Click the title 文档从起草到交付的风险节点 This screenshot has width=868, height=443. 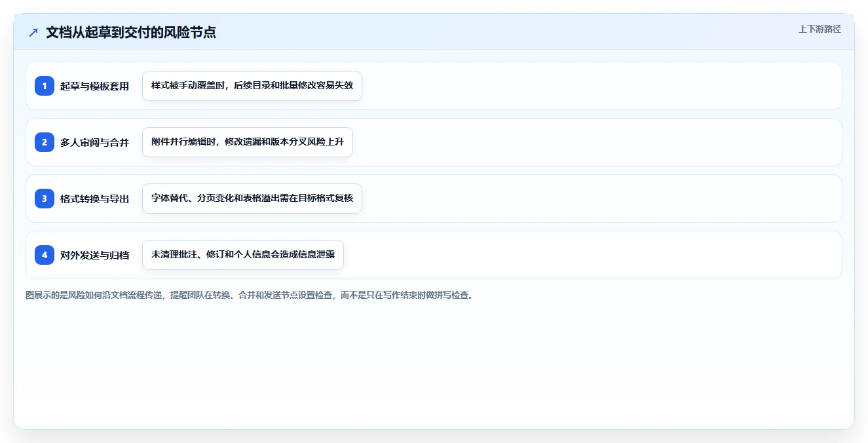131,32
